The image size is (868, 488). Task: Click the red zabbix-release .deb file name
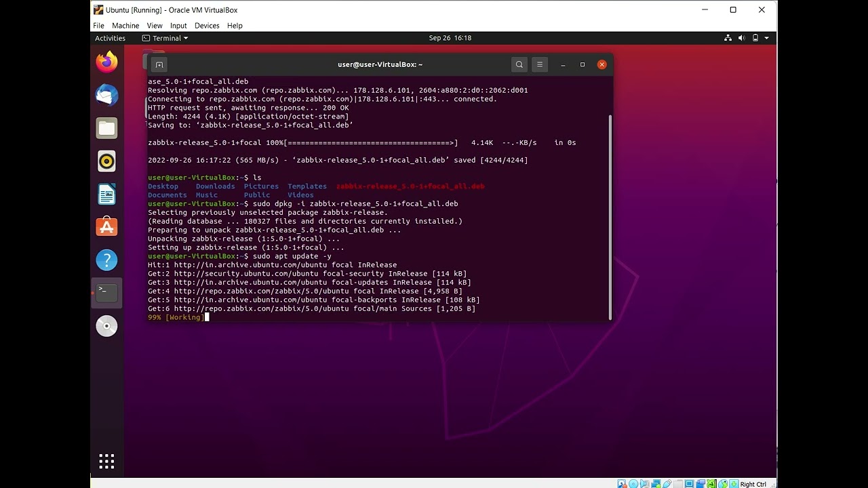pos(410,186)
